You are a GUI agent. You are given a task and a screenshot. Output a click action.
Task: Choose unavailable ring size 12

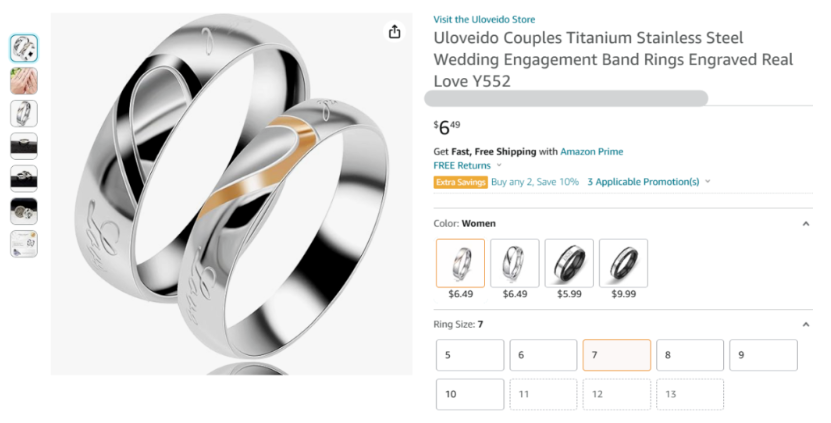(617, 394)
